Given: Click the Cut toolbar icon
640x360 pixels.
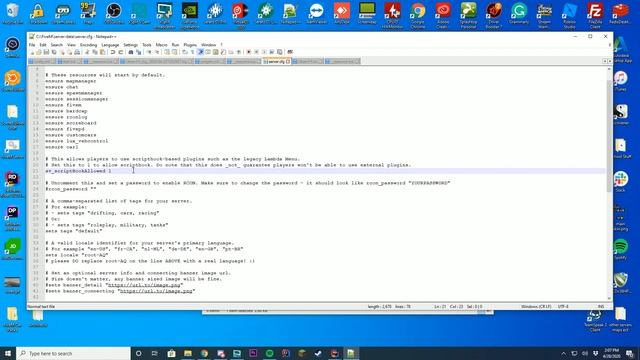Looking at the screenshot, I should pyautogui.click(x=87, y=52).
